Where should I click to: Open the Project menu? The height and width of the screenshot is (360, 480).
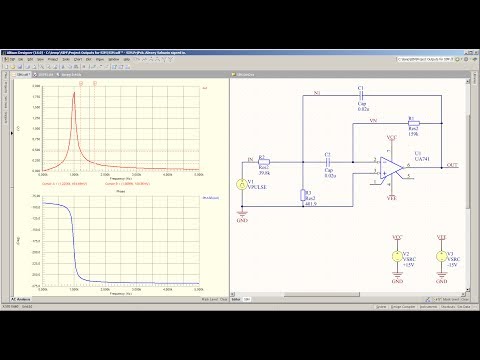click(x=53, y=59)
